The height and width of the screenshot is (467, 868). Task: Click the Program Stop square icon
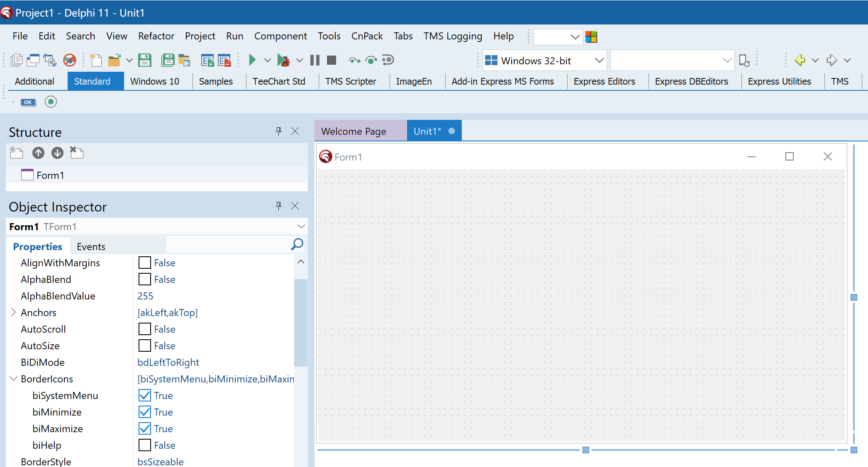click(x=331, y=61)
